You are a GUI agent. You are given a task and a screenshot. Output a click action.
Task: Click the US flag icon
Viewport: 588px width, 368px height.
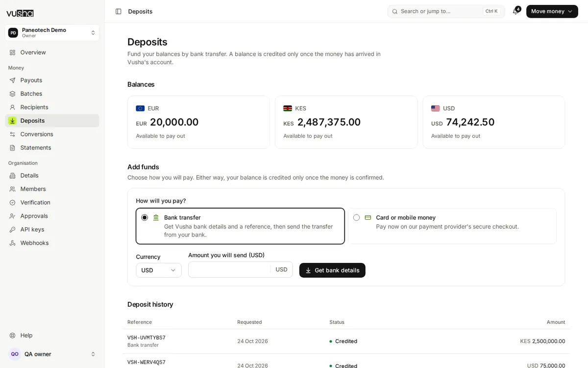click(x=435, y=108)
